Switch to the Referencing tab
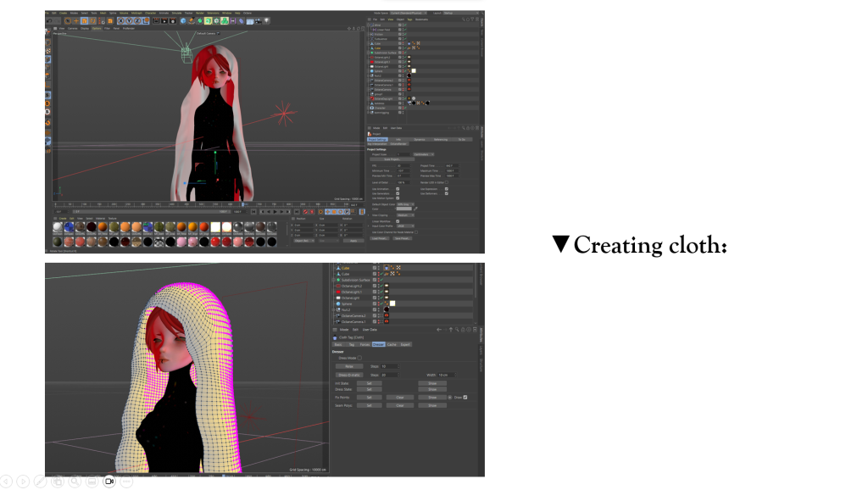The image size is (868, 490). (441, 140)
